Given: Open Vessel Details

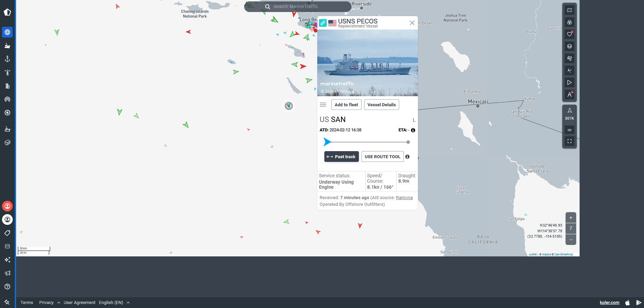Looking at the screenshot, I should point(382,105).
